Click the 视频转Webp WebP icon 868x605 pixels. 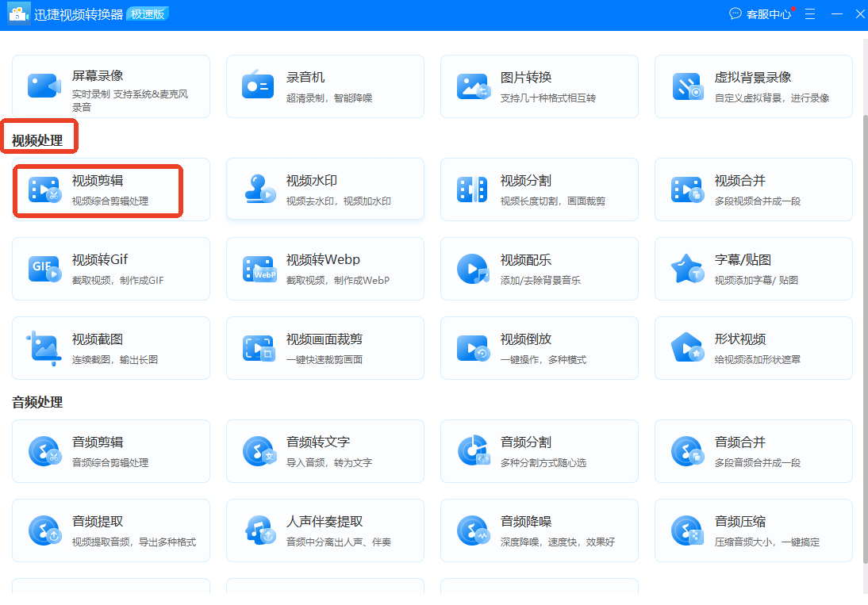[x=259, y=269]
